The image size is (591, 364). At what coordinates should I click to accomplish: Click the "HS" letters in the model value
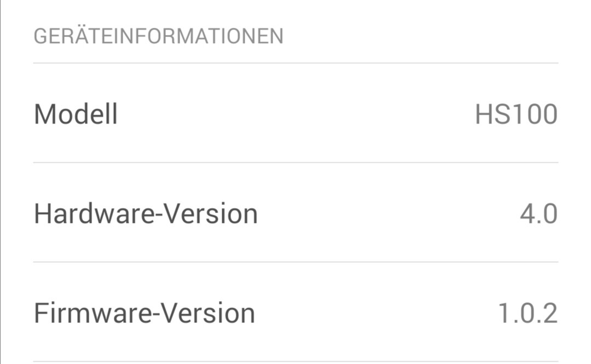pos(493,114)
